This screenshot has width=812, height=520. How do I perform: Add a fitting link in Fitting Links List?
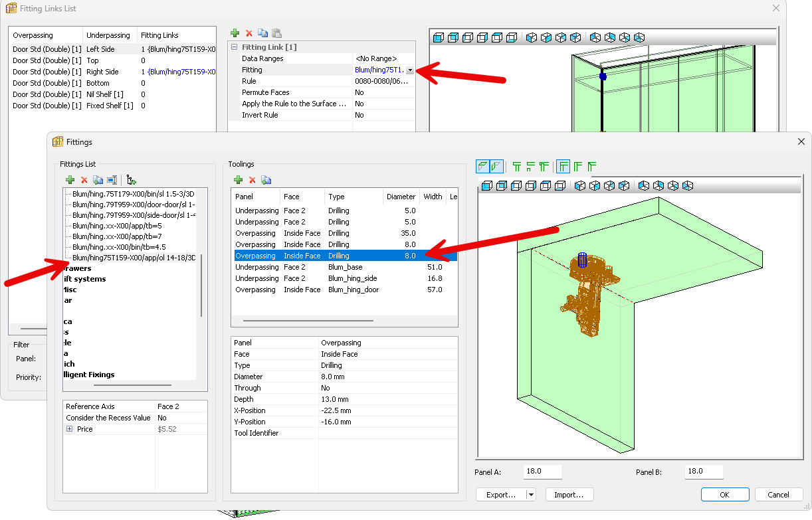click(235, 33)
